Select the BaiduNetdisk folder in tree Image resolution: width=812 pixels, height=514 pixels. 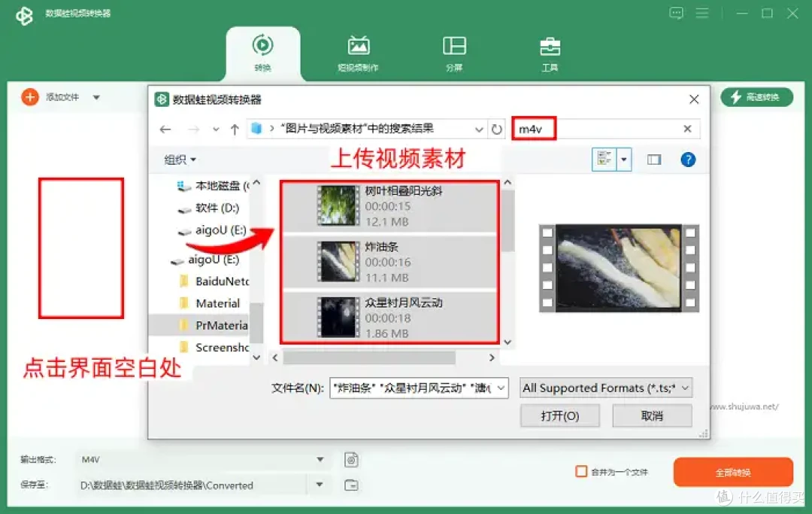[214, 281]
